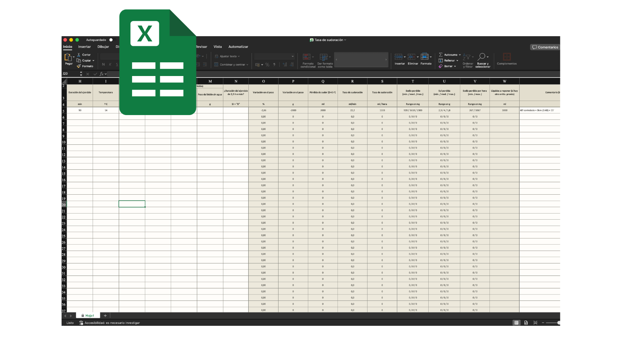Click the Buscar y seleccionar magnifier
Screen dimensions: 644x362
tap(481, 57)
